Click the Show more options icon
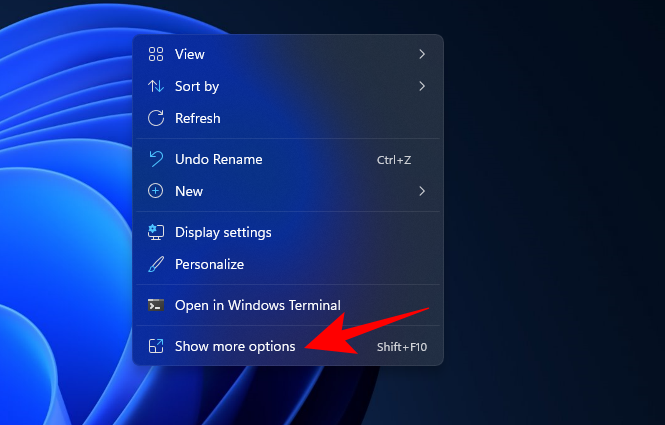This screenshot has height=425, width=665. 156,346
